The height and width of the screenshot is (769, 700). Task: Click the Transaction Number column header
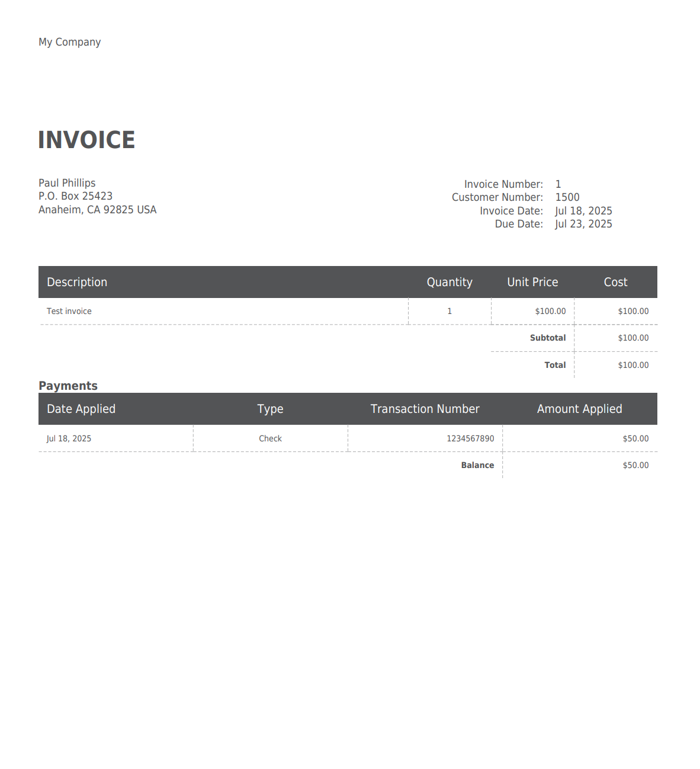[x=425, y=409]
